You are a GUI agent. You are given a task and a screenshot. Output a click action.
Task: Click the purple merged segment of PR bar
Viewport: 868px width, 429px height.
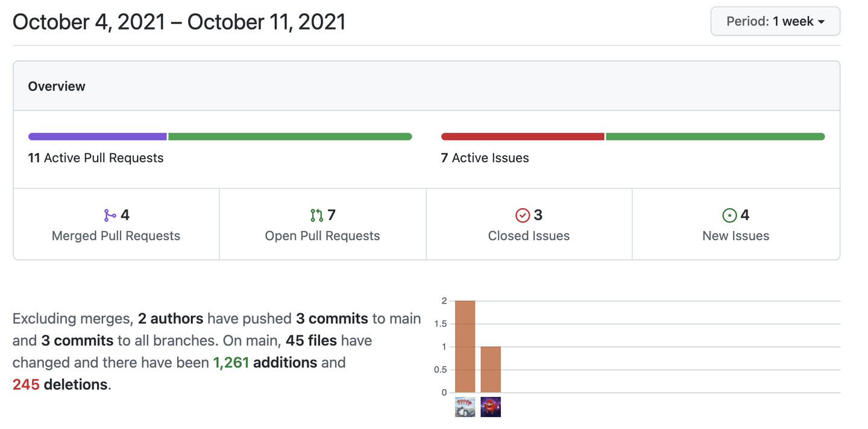click(x=98, y=136)
